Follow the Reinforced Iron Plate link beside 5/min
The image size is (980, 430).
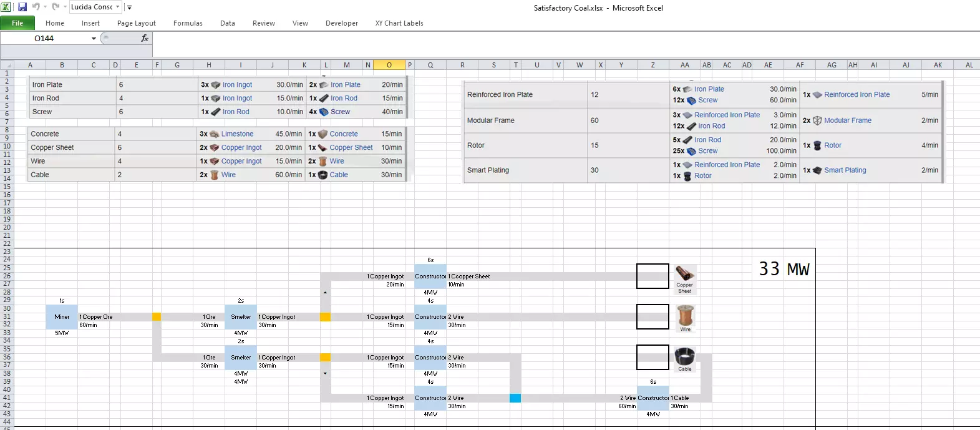click(857, 95)
